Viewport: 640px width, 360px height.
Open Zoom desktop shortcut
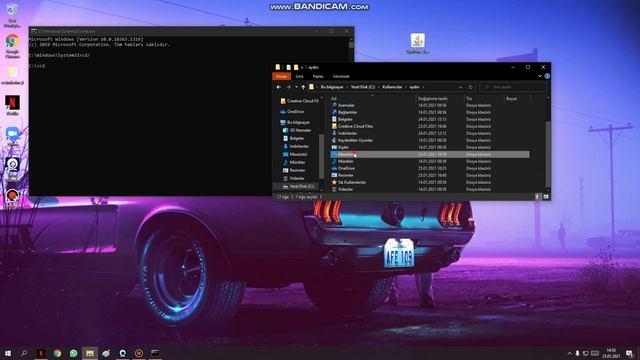pos(12,136)
